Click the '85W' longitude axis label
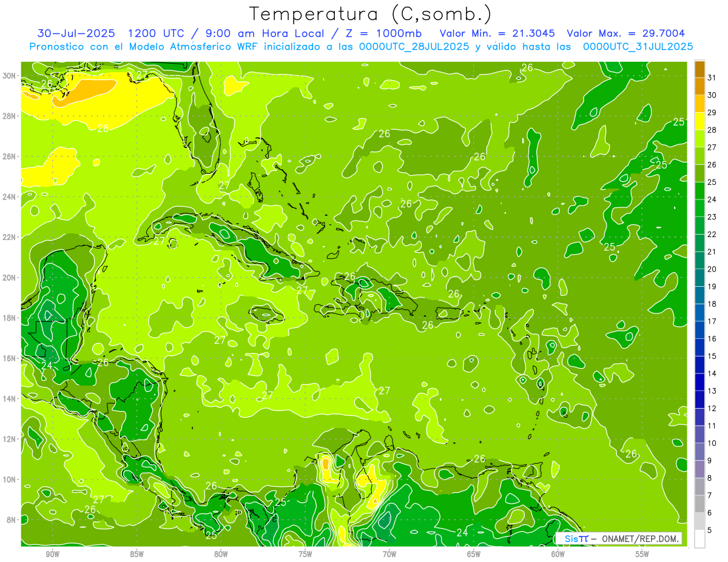The image size is (728, 562). [136, 554]
